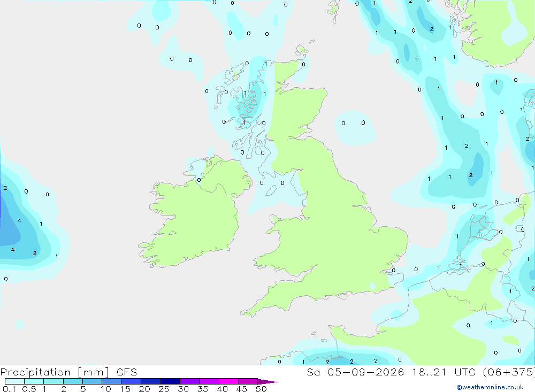The image size is (535, 392).
Task: Select the 2–5 mm legend color swatch
Action: (x=73, y=381)
